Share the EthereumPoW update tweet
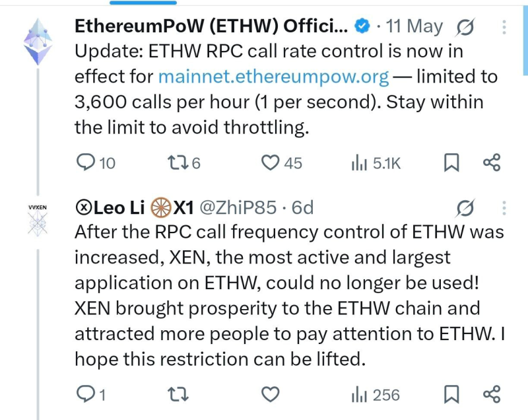528x420 pixels. point(492,162)
